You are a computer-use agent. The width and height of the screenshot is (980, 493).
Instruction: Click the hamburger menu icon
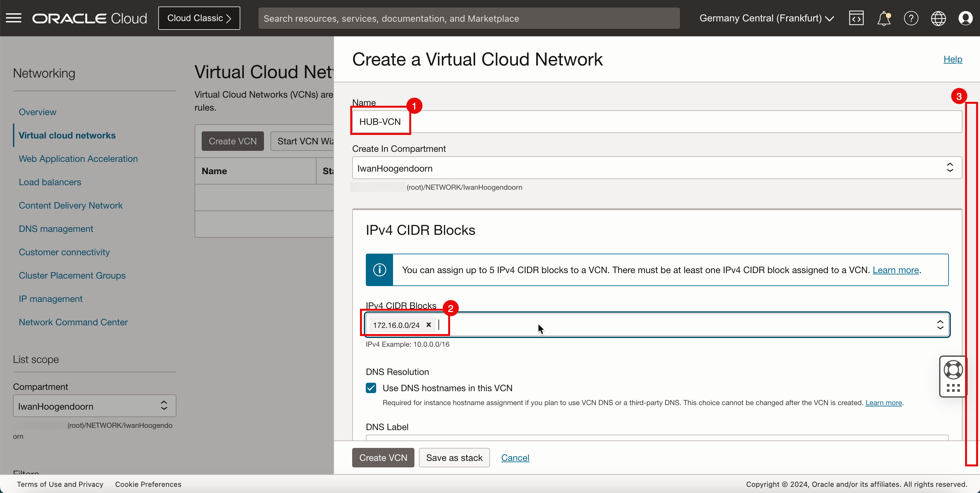(x=14, y=18)
